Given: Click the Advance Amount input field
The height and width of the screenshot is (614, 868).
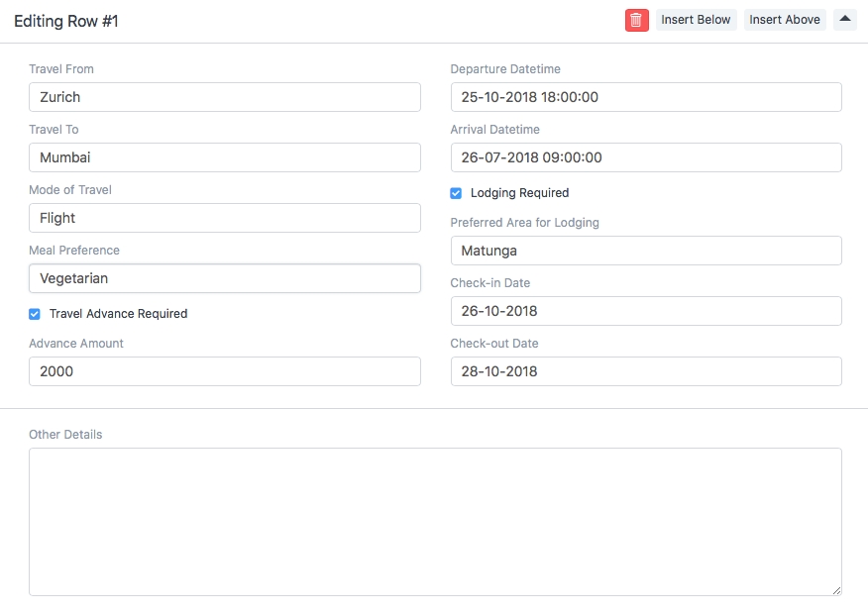Looking at the screenshot, I should [224, 371].
